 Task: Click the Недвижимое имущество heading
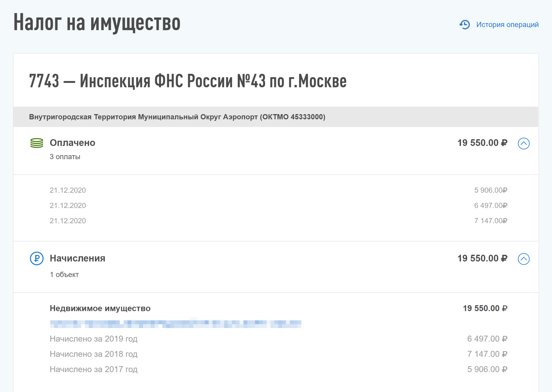tap(100, 308)
